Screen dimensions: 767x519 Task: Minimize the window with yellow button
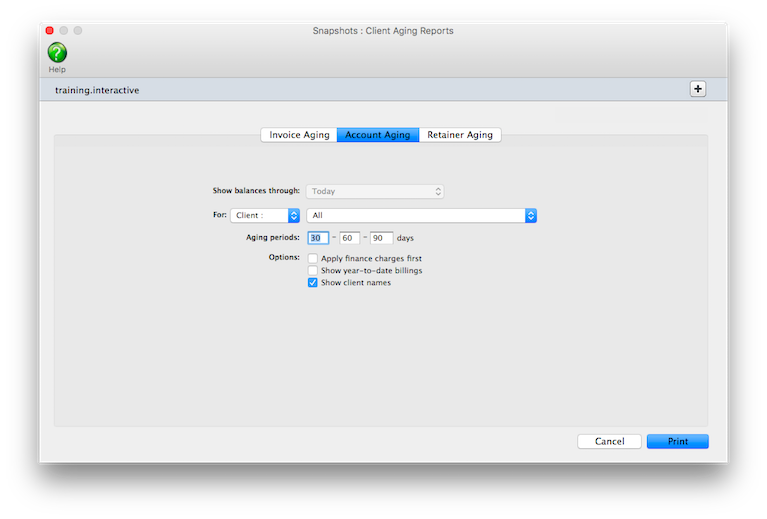coord(64,31)
